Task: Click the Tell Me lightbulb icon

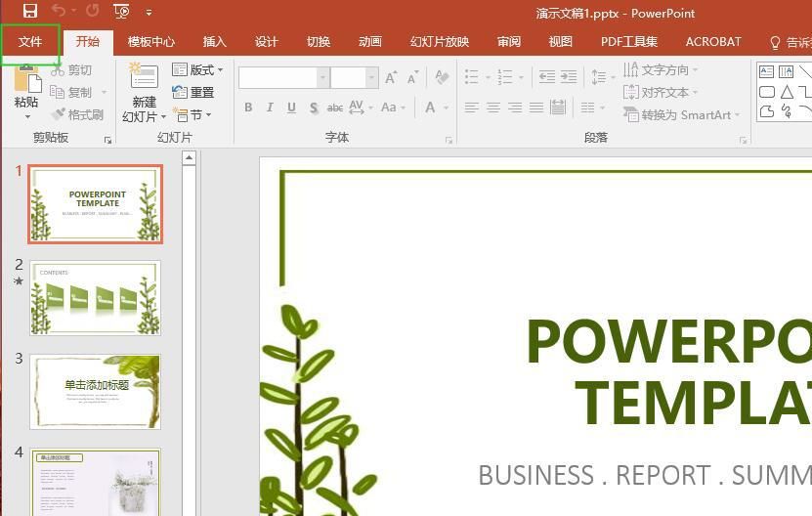Action: pyautogui.click(x=775, y=42)
